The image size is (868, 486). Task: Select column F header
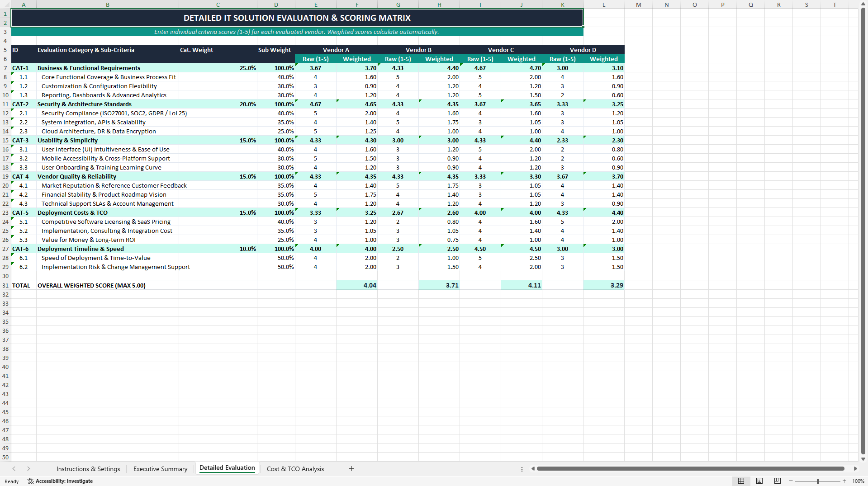coord(357,5)
